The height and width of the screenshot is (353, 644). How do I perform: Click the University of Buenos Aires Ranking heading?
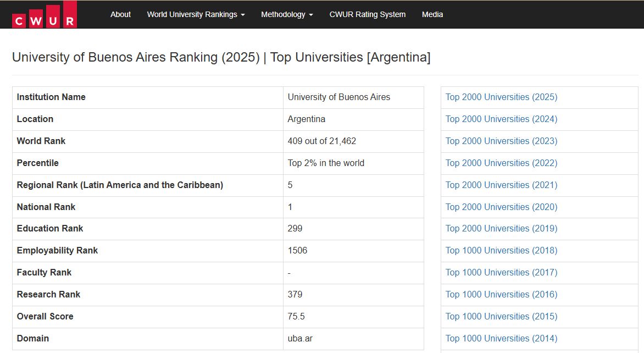(x=221, y=57)
